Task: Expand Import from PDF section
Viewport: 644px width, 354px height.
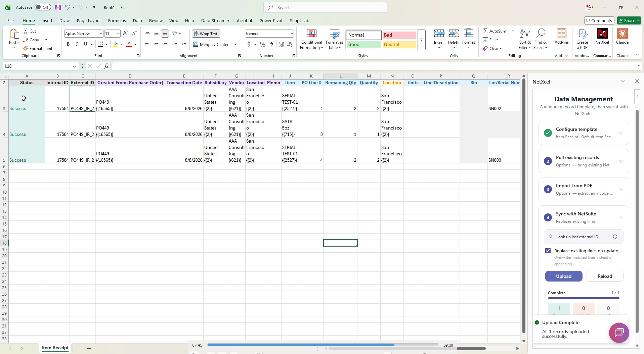Action: click(x=620, y=189)
